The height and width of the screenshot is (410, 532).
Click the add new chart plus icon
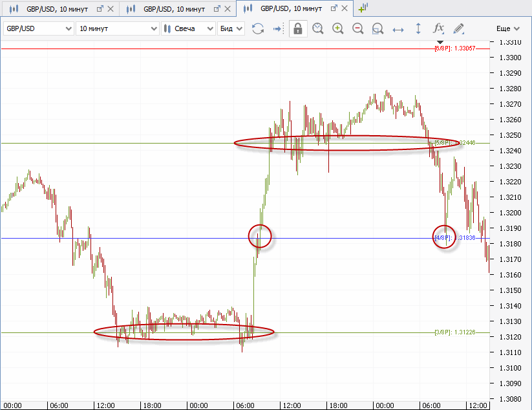pyautogui.click(x=363, y=8)
